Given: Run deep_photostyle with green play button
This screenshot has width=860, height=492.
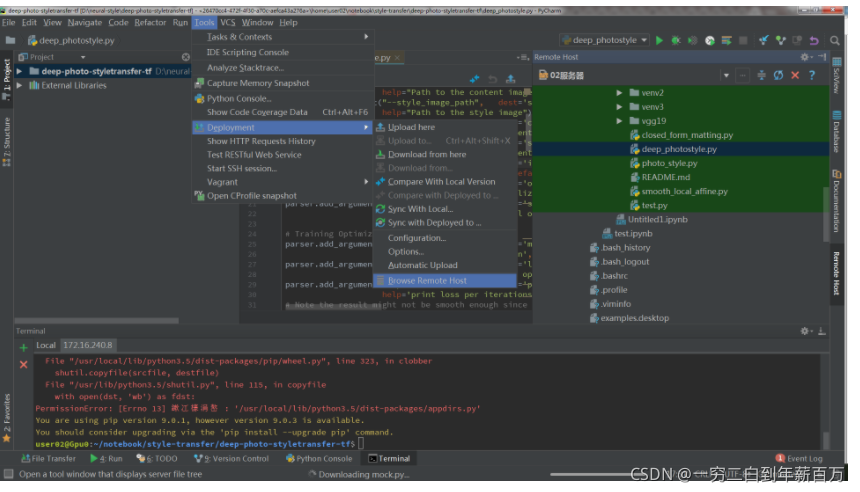Looking at the screenshot, I should pos(659,40).
